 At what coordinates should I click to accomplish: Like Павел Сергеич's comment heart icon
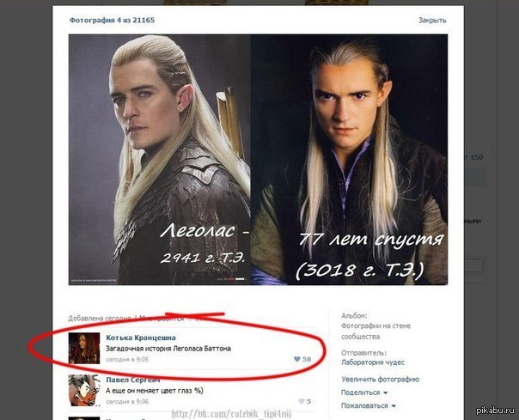click(302, 401)
